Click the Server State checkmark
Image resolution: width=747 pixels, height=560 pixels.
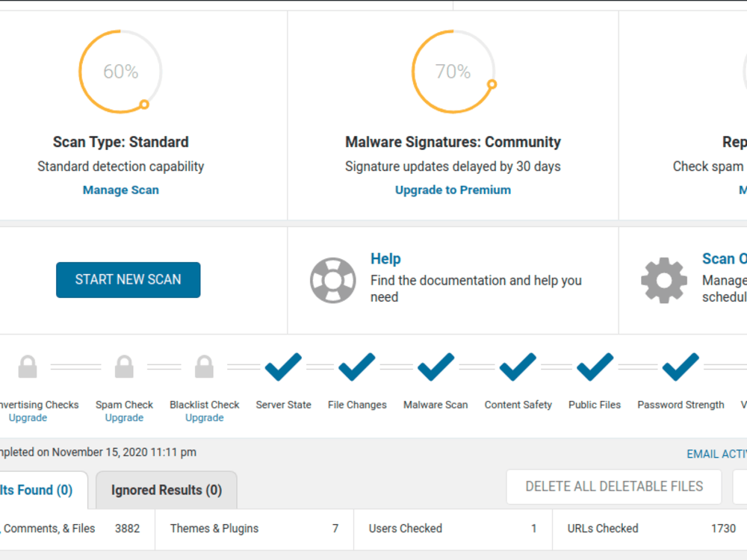click(x=283, y=367)
